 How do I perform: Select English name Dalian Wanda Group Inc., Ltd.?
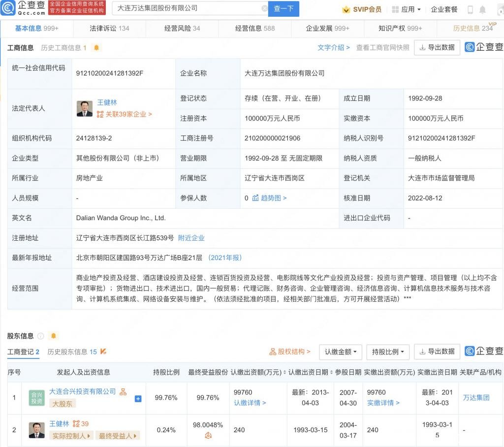click(x=121, y=218)
